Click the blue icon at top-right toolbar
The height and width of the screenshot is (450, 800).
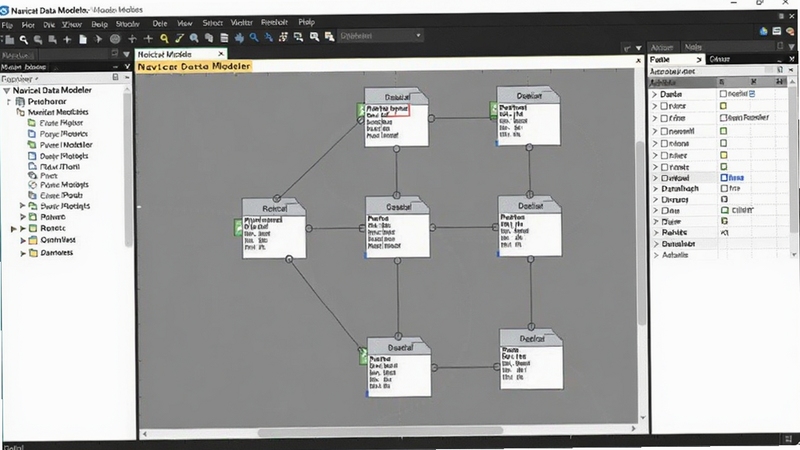(763, 32)
